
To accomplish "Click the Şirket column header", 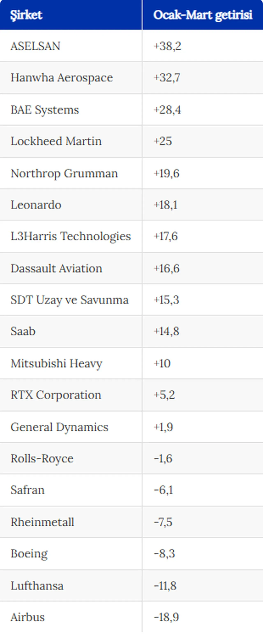I will (x=26, y=15).
